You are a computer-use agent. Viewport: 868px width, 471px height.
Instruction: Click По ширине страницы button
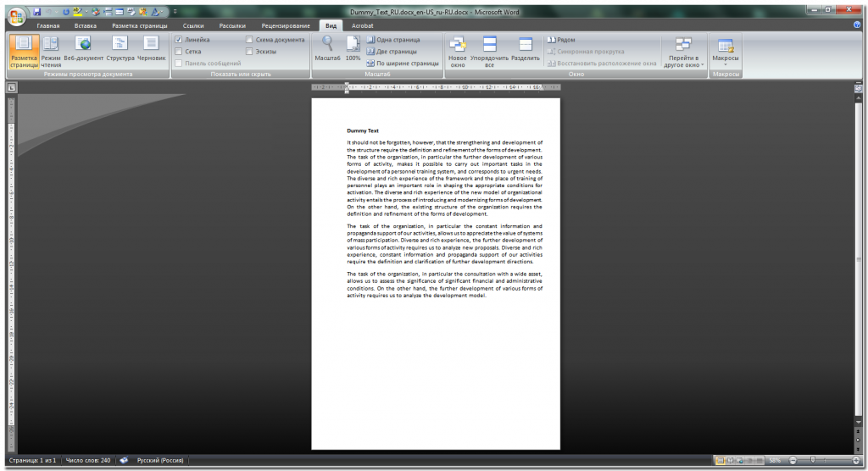(402, 63)
